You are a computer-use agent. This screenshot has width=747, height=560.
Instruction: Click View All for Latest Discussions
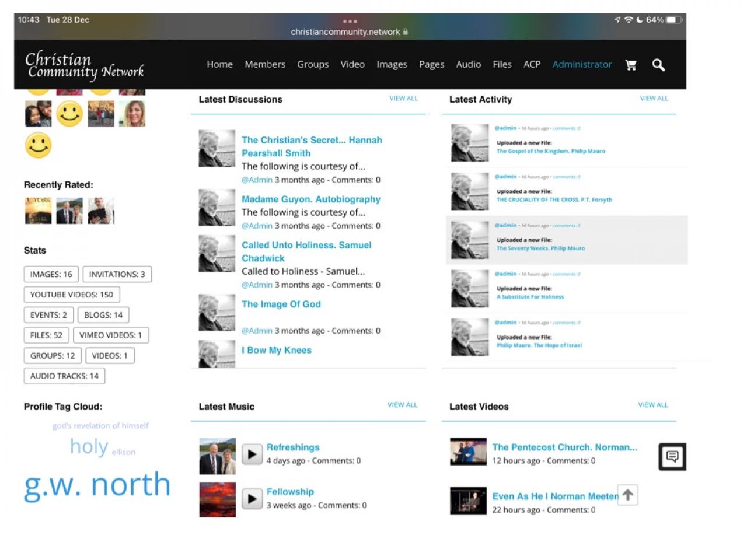click(403, 99)
